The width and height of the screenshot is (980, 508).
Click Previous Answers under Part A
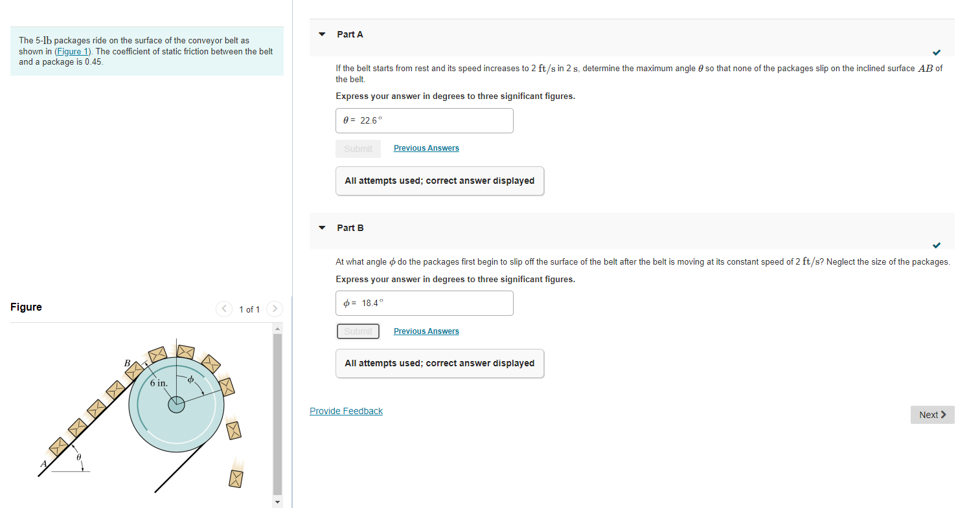coord(426,148)
